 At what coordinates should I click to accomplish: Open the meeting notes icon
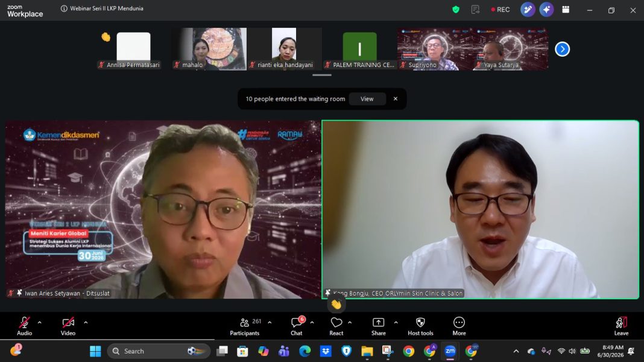pos(475,10)
